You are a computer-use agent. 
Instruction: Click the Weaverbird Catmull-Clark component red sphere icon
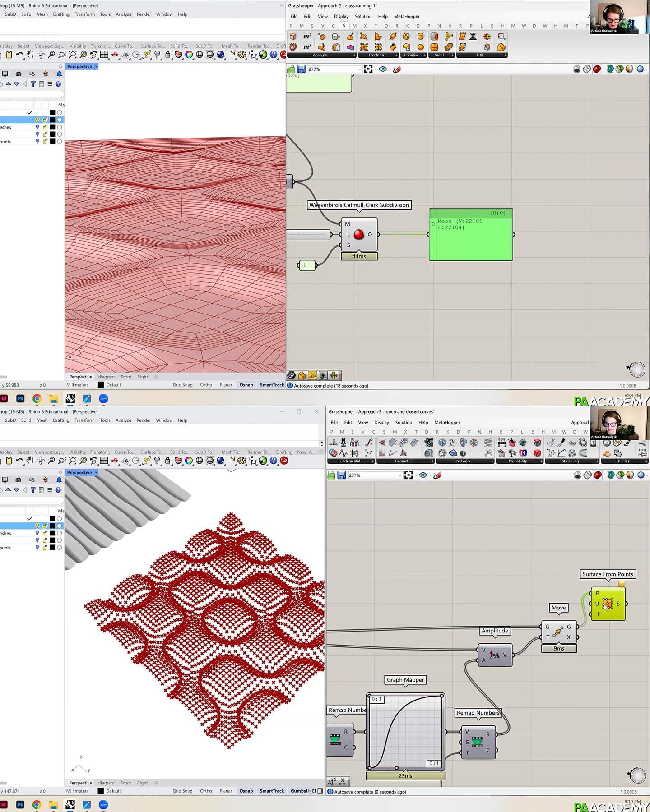(359, 234)
